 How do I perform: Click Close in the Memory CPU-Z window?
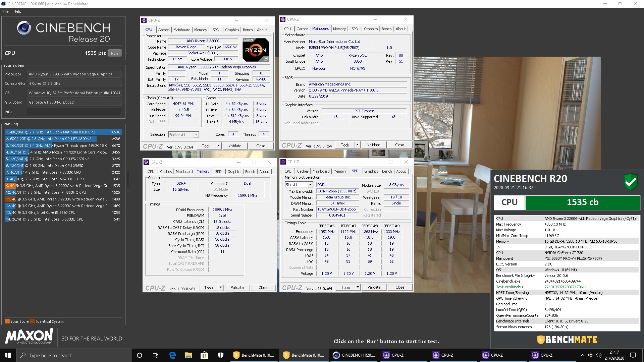[263, 288]
